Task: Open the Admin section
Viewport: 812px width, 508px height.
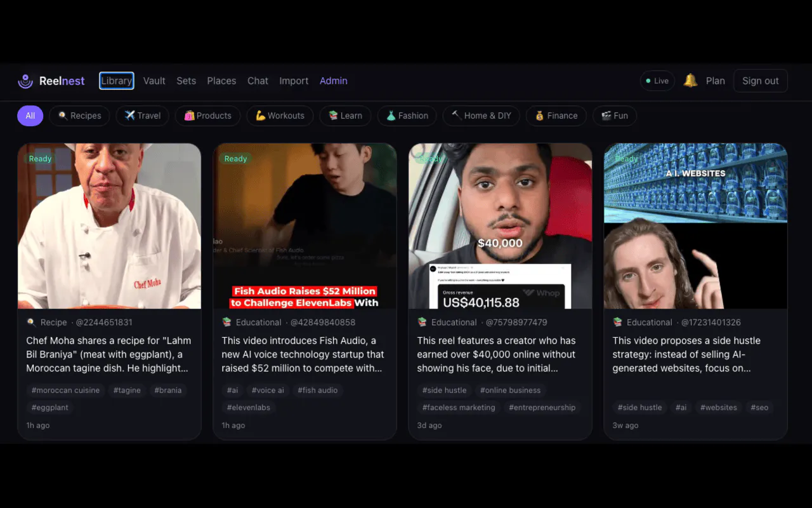Action: pyautogui.click(x=334, y=81)
